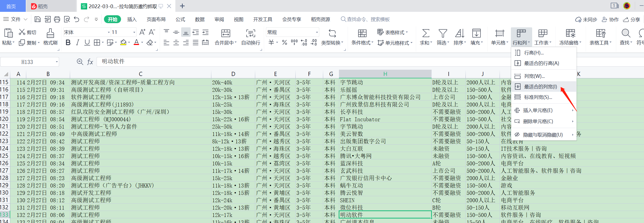644x223 pixels.
Task: Toggle Auto Wrap (自动换行)
Action: 251,37
